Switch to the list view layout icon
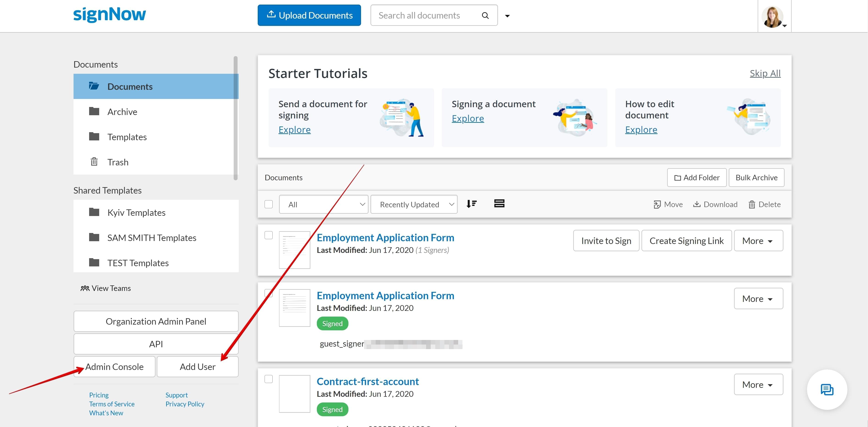Screen dimensions: 868x427 click(499, 204)
